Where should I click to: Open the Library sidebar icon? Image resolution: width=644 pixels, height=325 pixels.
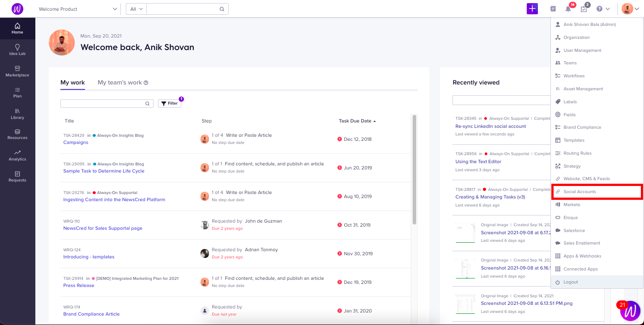click(x=17, y=114)
